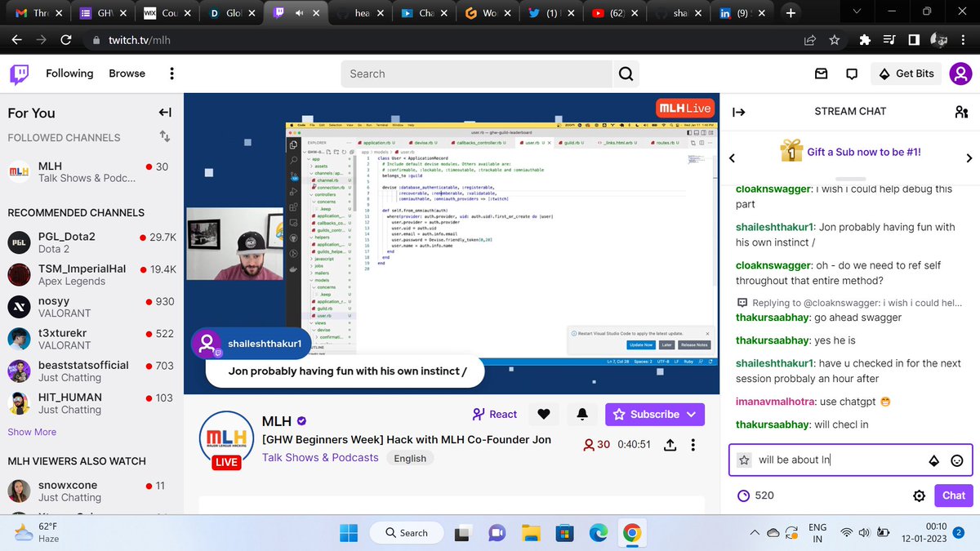Enable stream notifications with the bell below video
The width and height of the screenshot is (980, 551).
click(581, 414)
